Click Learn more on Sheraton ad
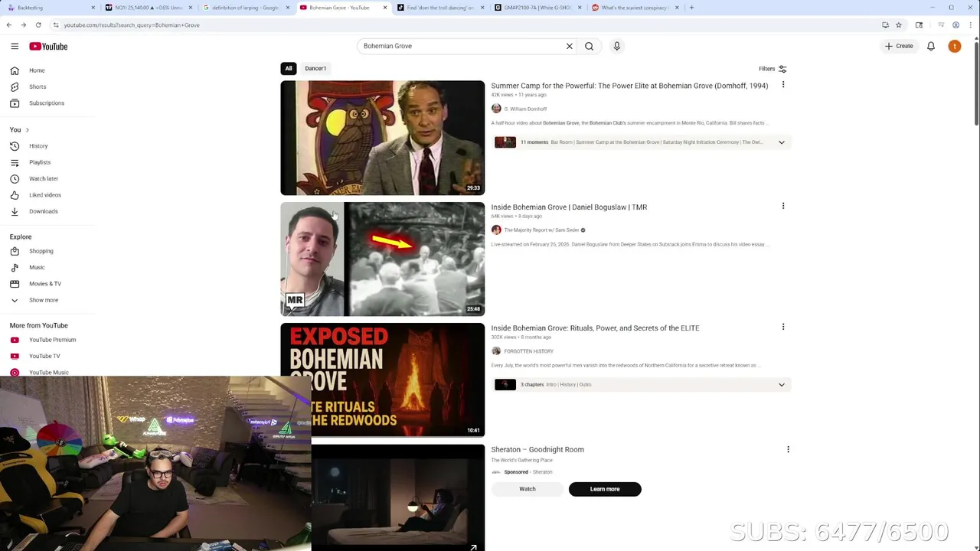Screen dimensions: 980x551 point(605,489)
